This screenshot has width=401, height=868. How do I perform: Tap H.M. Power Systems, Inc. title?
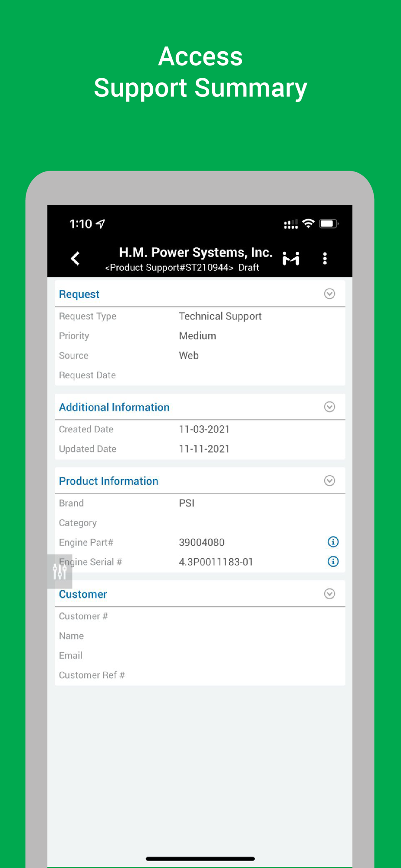[x=196, y=252]
